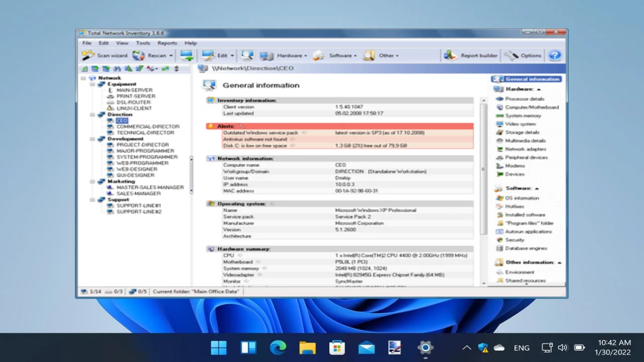Open Microsoft Edge from taskbar
This screenshot has height=362, width=644.
(278, 347)
